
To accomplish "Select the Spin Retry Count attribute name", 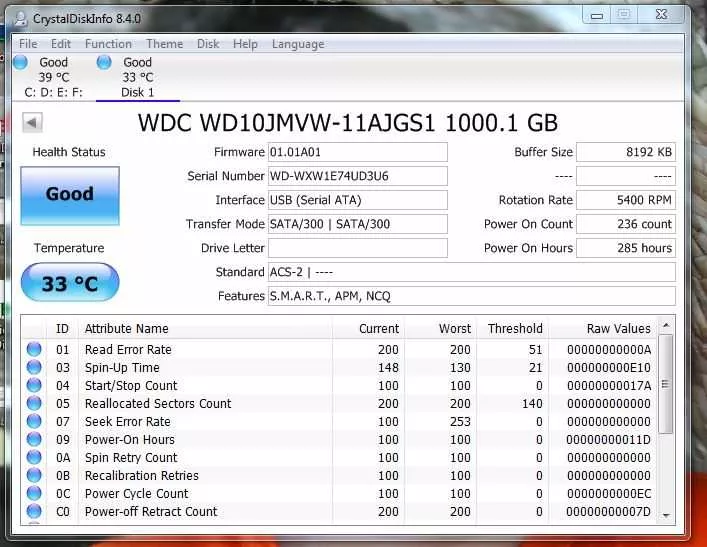I will (131, 458).
